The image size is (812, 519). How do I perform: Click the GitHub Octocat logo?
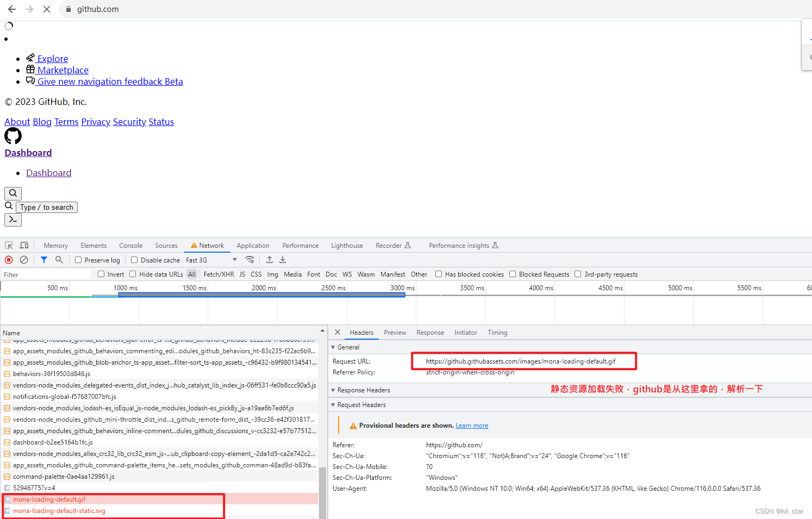13,136
